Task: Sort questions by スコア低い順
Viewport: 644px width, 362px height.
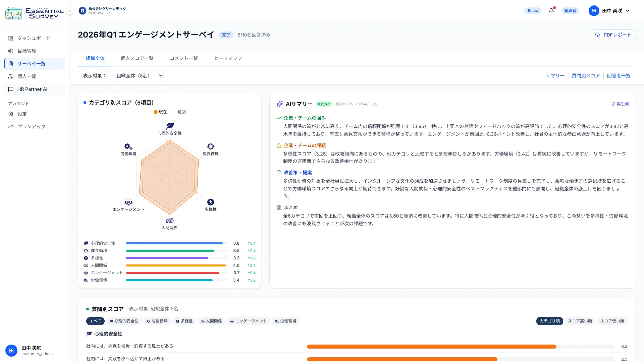Action: pyautogui.click(x=612, y=321)
